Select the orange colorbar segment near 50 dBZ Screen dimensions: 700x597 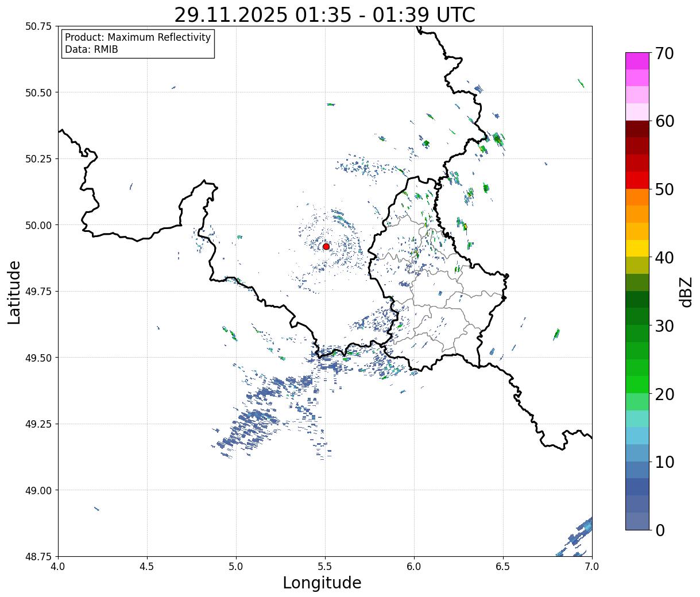pos(637,197)
